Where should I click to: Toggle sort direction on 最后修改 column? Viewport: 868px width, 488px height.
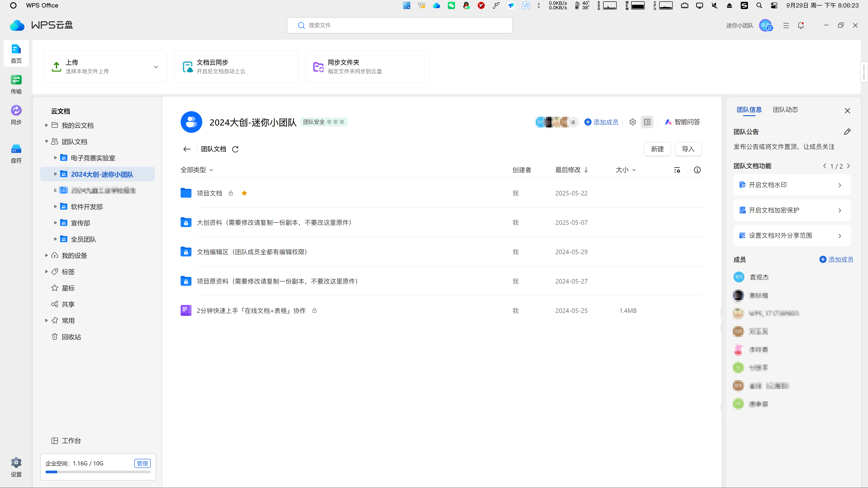click(586, 170)
